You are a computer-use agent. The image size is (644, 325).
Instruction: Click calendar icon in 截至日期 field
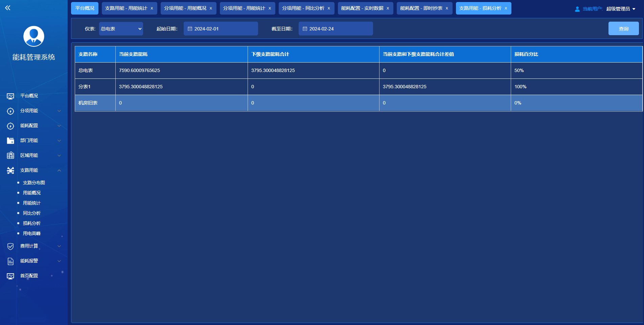pos(305,29)
